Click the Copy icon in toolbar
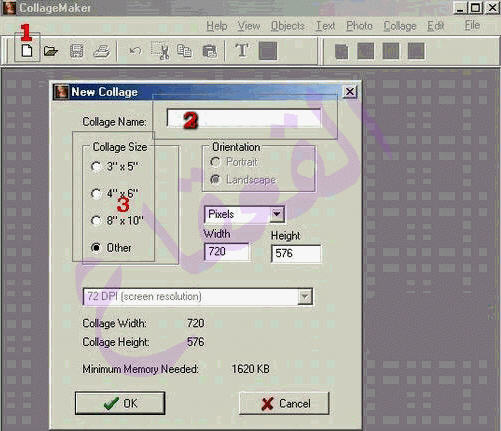Screen dimensions: 501x431 click(x=184, y=51)
